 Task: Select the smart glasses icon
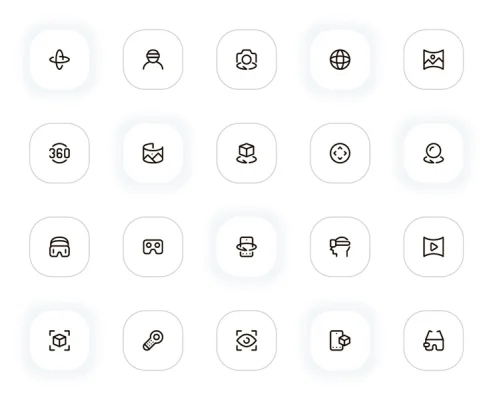(x=433, y=341)
